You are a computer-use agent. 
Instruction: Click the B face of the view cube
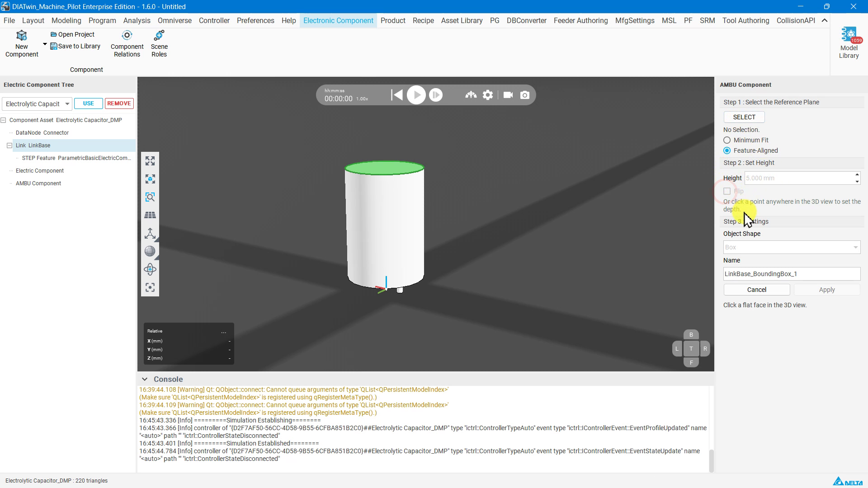coord(691,335)
